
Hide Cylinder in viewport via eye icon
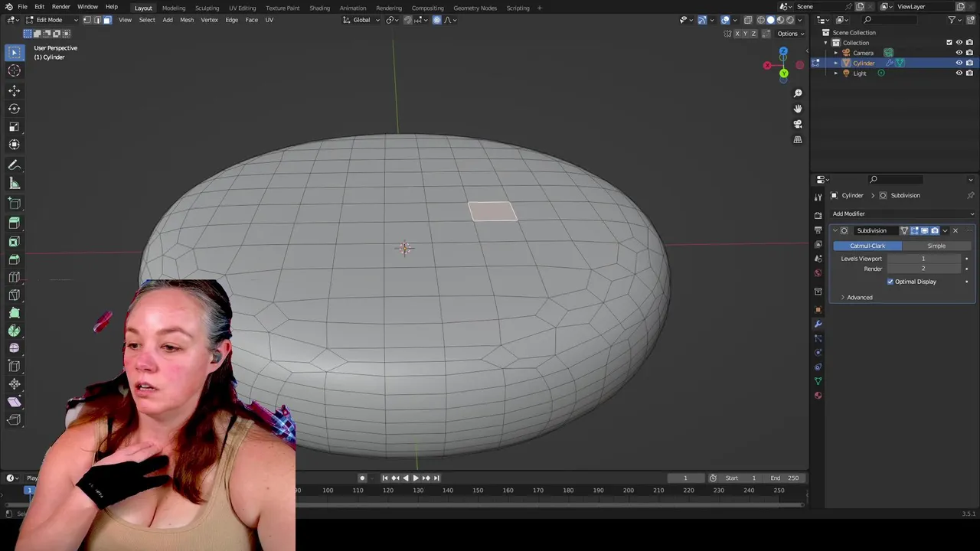pyautogui.click(x=959, y=63)
